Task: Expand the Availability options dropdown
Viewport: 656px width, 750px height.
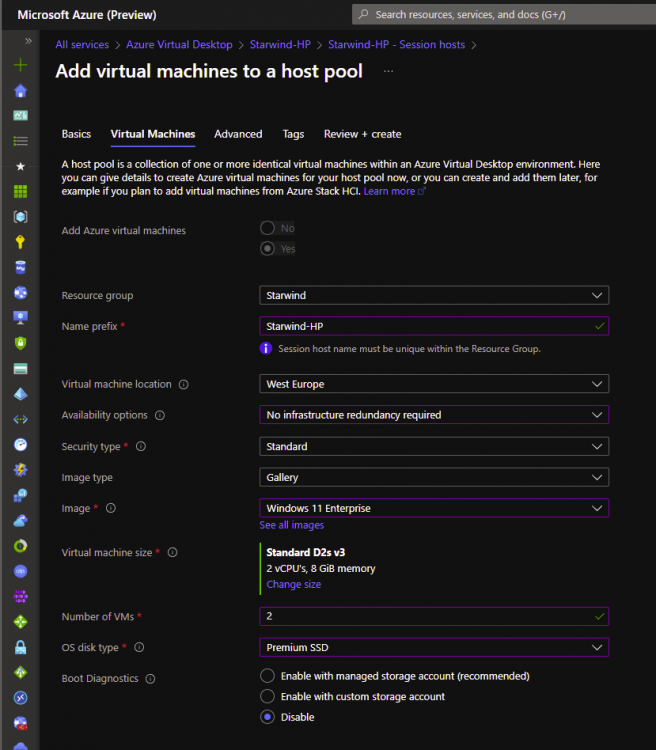Action: click(434, 415)
